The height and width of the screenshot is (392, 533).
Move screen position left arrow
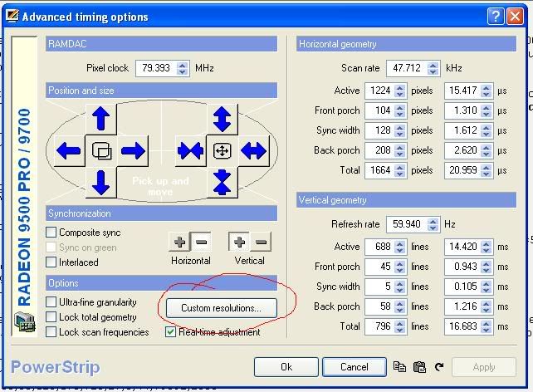(x=69, y=150)
